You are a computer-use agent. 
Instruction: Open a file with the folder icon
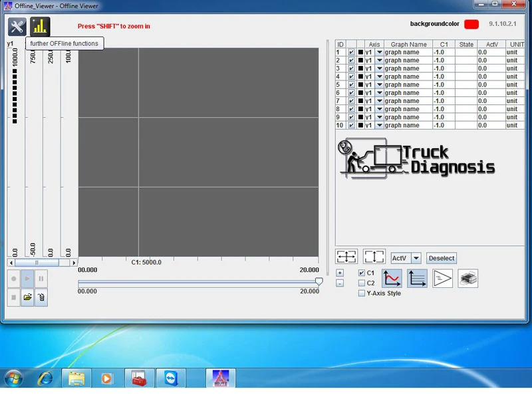(x=27, y=297)
